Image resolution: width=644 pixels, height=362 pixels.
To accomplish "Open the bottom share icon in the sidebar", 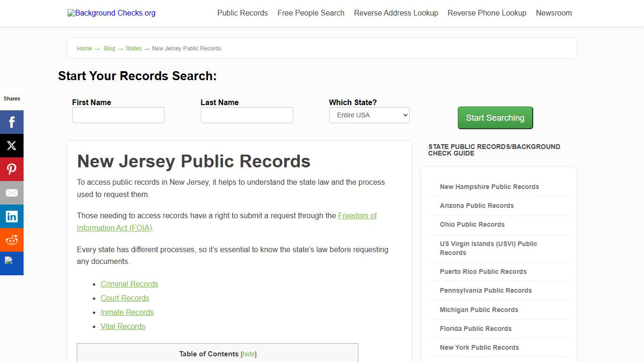I will click(x=12, y=263).
